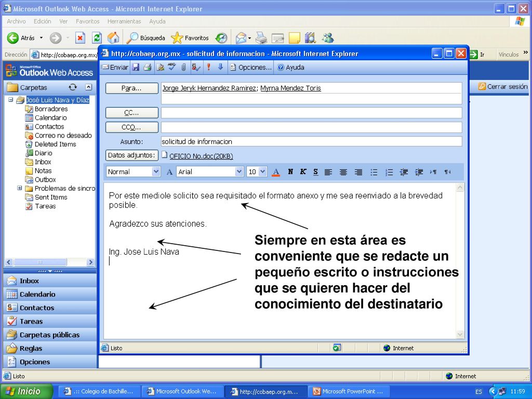
Task: Insert numbered list
Action: coord(389,172)
